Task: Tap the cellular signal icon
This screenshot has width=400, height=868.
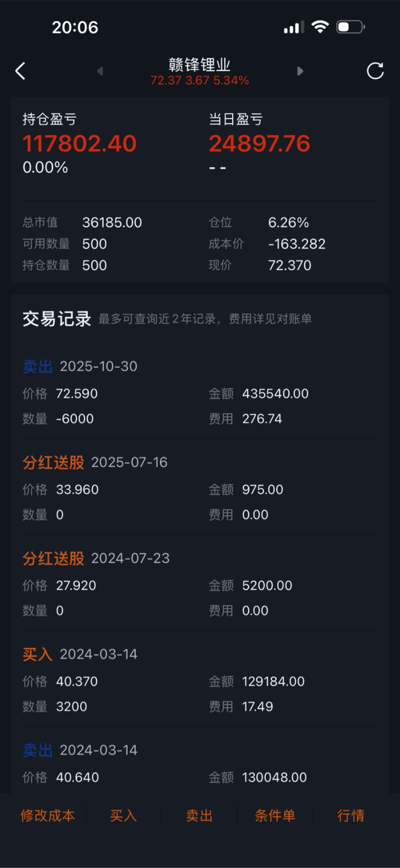Action: (294, 28)
